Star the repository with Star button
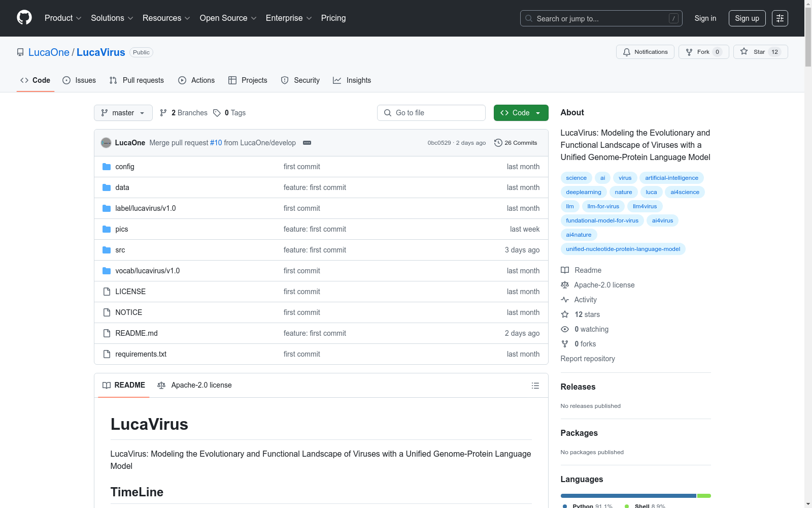Screen dimensions: 812x508 tap(760, 52)
